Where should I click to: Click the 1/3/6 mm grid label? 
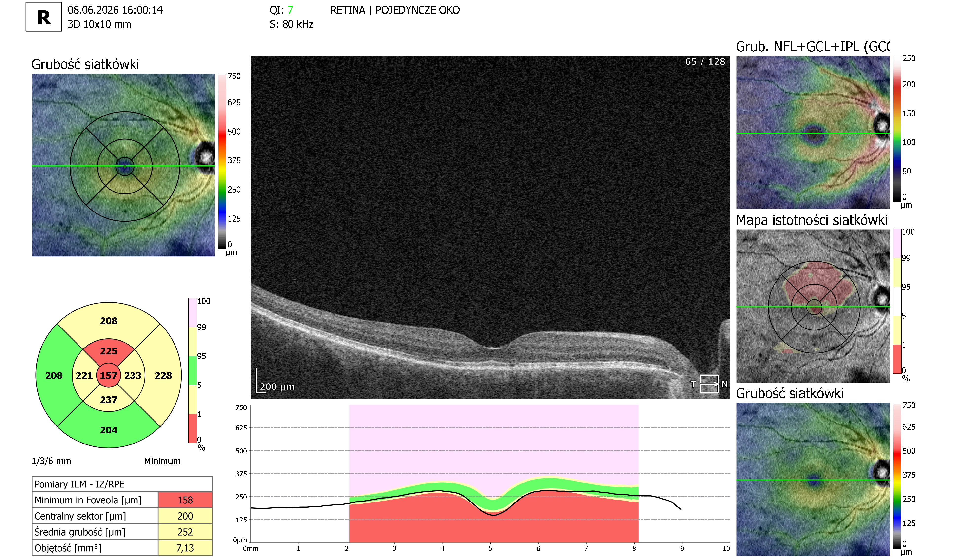tap(51, 461)
